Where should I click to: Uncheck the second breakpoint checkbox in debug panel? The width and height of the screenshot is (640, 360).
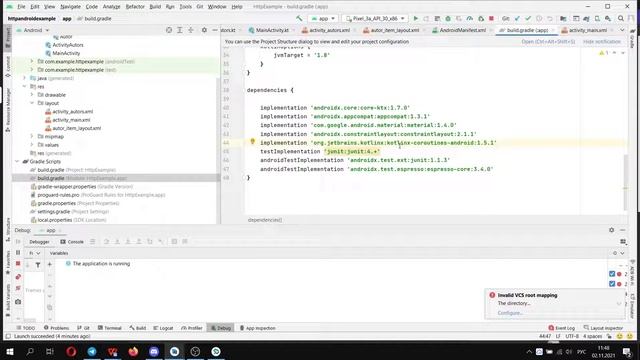pos(612,284)
